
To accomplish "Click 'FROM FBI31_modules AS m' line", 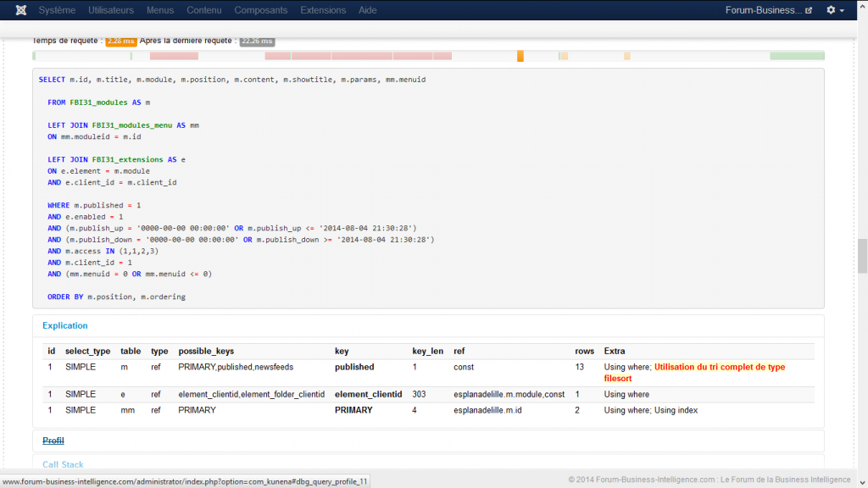I will click(98, 103).
